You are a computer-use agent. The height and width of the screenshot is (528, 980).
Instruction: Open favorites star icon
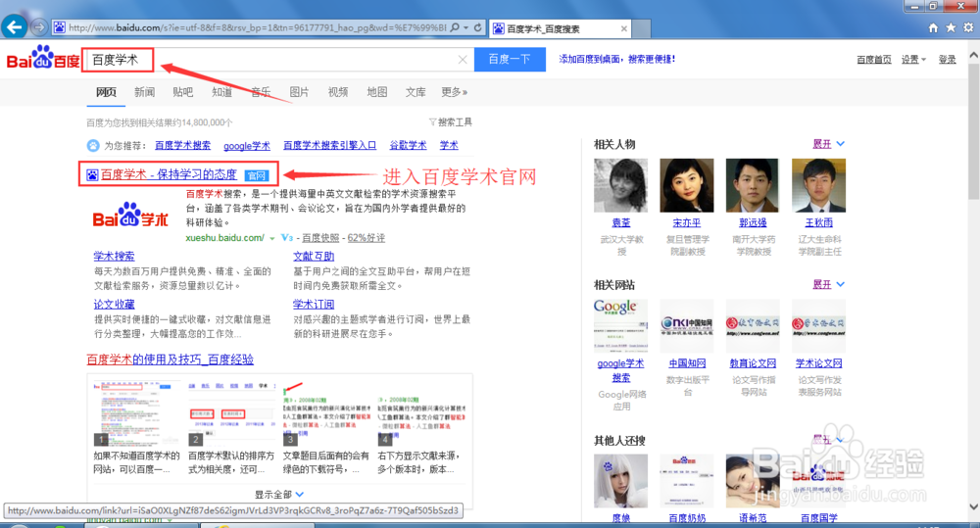point(951,27)
